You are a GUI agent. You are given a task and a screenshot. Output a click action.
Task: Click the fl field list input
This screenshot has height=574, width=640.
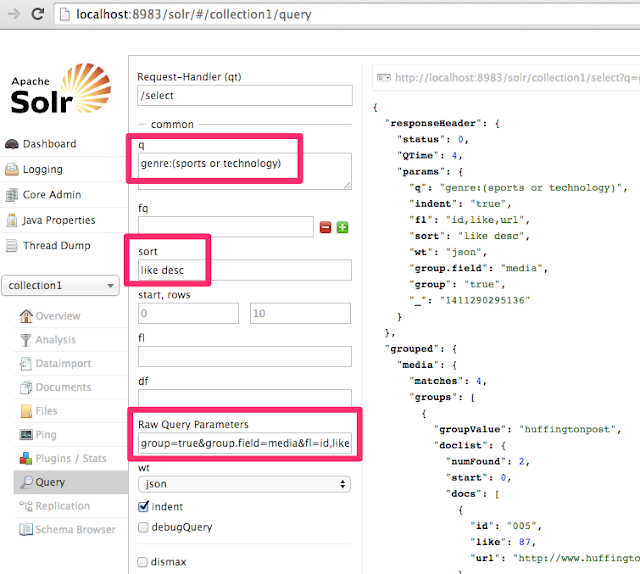pyautogui.click(x=244, y=357)
